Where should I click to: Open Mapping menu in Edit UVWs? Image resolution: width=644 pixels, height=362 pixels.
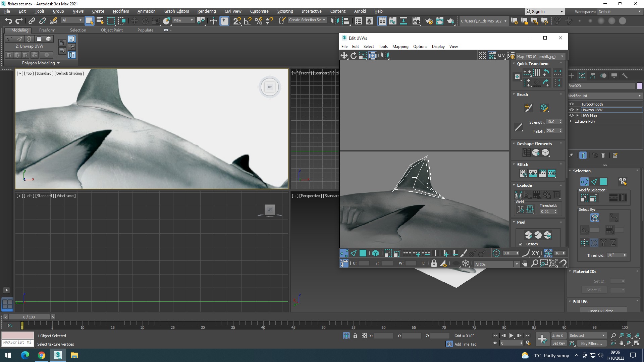(x=400, y=47)
